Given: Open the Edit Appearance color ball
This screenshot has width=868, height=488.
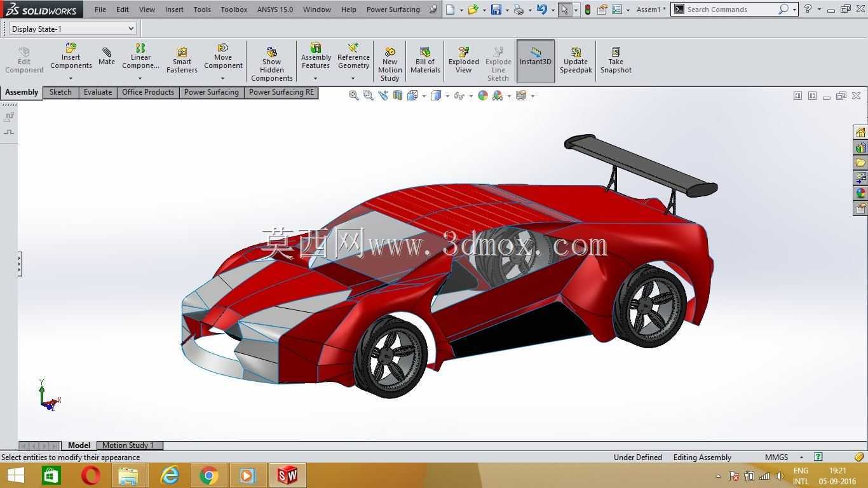Looking at the screenshot, I should click(483, 95).
